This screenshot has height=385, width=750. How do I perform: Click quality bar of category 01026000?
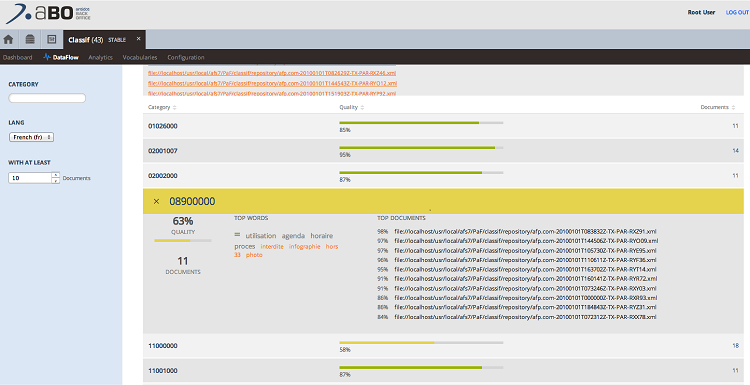click(x=421, y=123)
